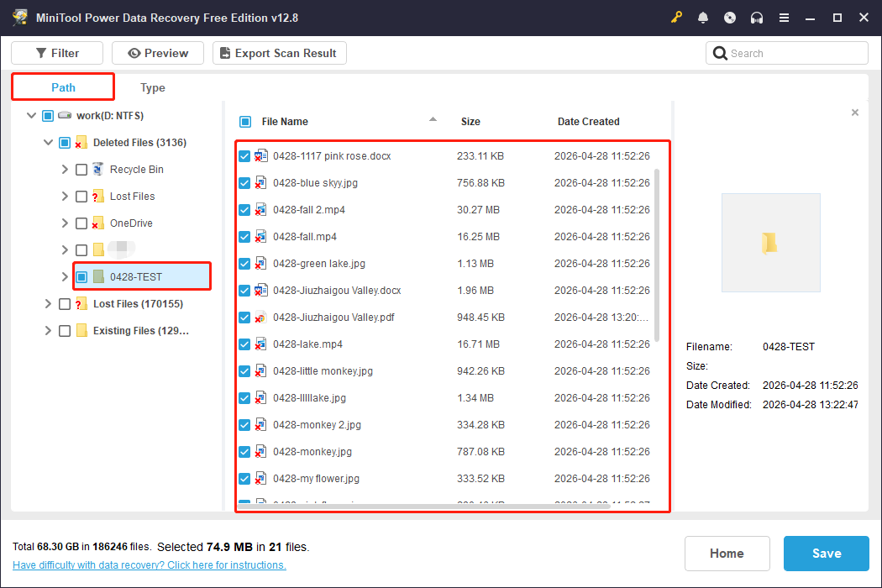This screenshot has width=882, height=588.
Task: Click the video icon of 0428-lake.mp4
Action: [x=261, y=344]
